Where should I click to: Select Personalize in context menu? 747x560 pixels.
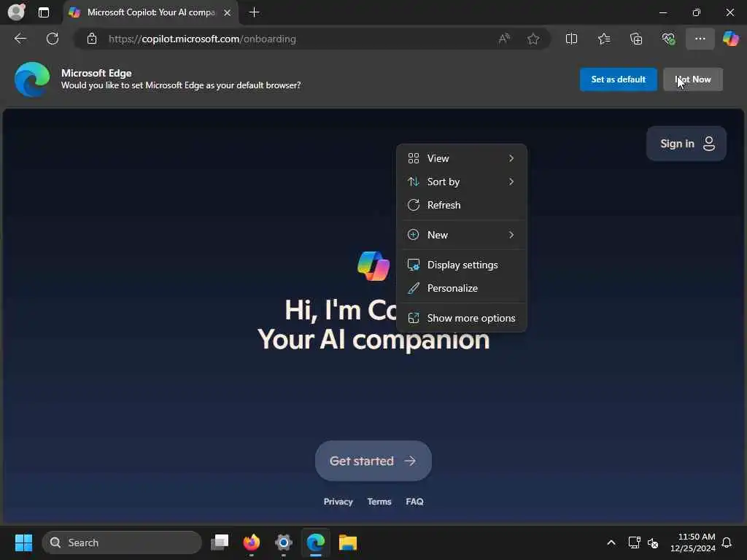tap(461, 288)
